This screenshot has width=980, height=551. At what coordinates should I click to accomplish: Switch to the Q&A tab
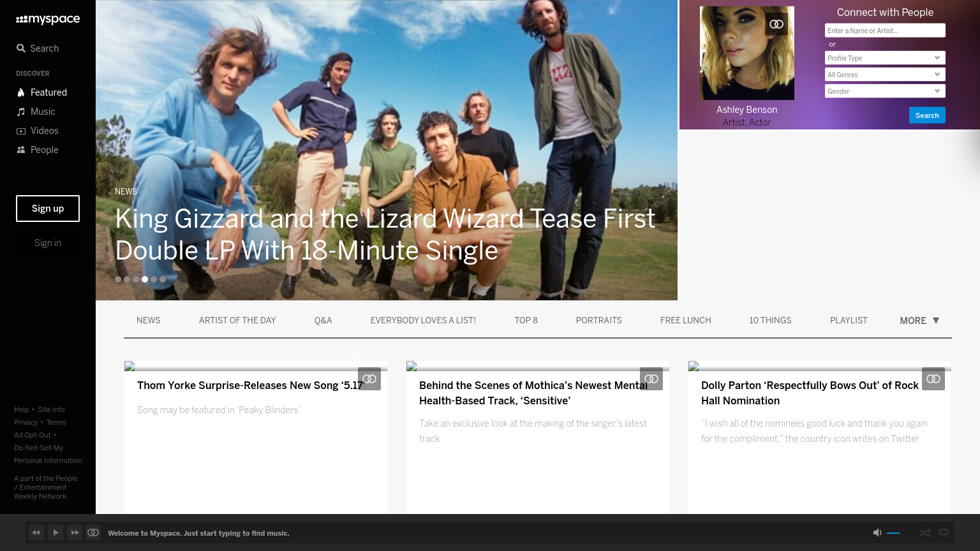323,320
